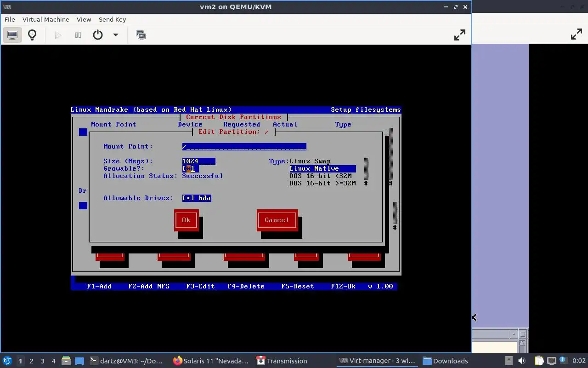588x368 pixels.
Task: Switch to the Transmission taskbar item
Action: tap(282, 361)
